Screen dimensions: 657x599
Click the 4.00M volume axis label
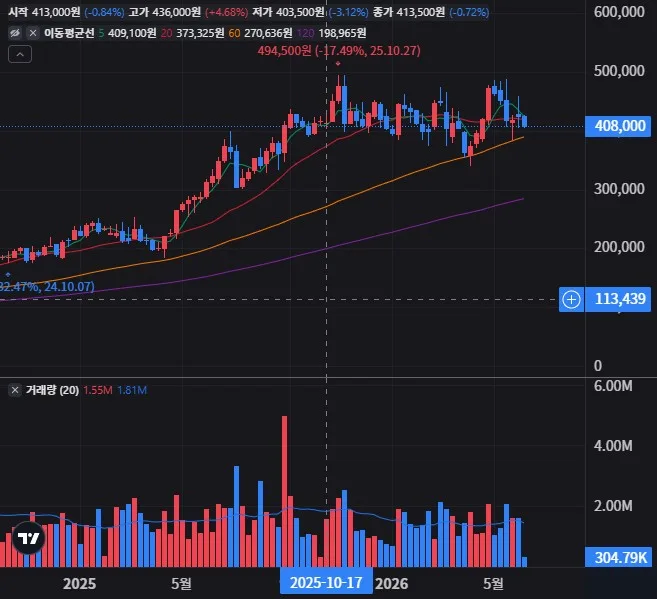pyautogui.click(x=613, y=446)
